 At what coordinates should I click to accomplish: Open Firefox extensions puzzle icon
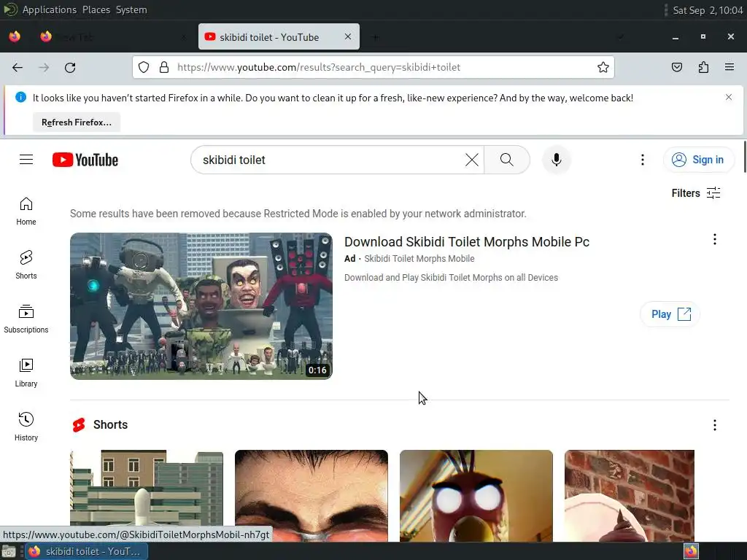click(703, 68)
